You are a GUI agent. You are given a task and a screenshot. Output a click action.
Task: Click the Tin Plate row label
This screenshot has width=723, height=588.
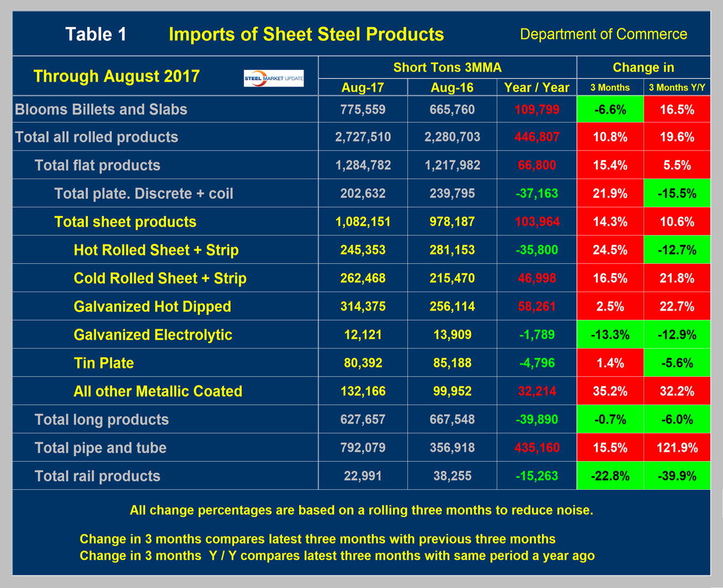coord(104,363)
